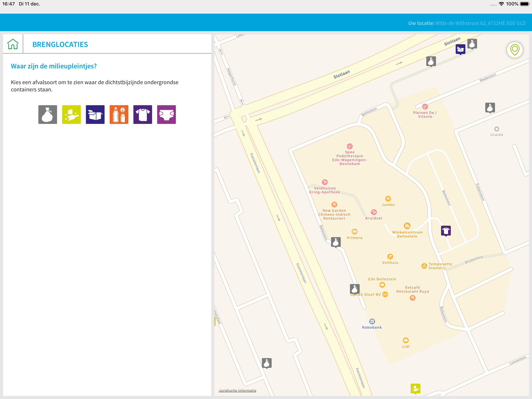Viewport: 532px width, 399px height.
Task: Tap the New Garden restaurant fork icon
Action: [334, 205]
